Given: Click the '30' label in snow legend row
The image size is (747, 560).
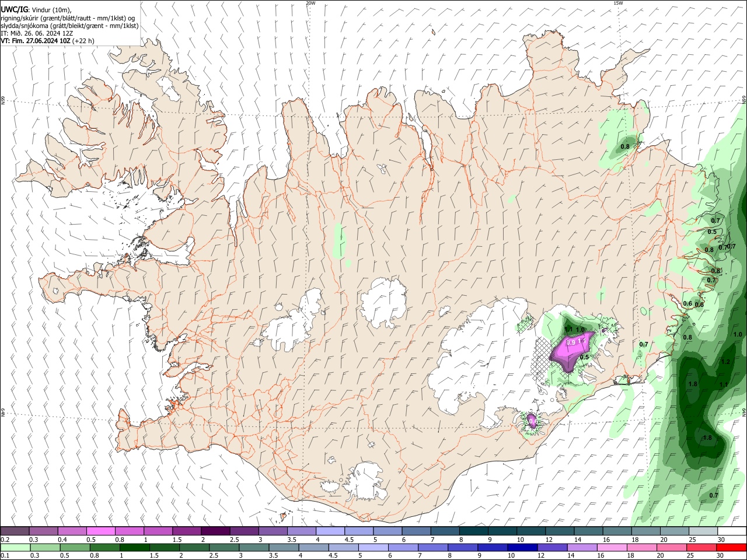Looking at the screenshot, I should coord(721,540).
